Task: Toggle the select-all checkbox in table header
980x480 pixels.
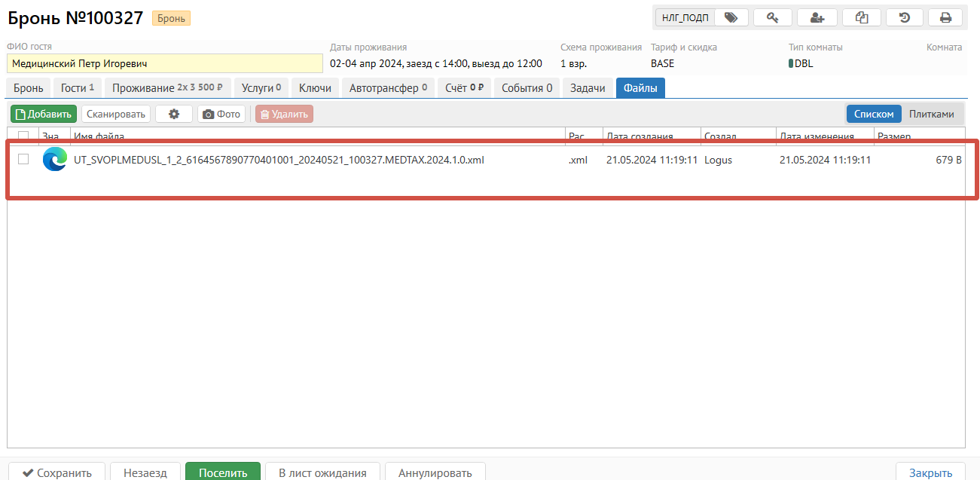Action: (23, 136)
